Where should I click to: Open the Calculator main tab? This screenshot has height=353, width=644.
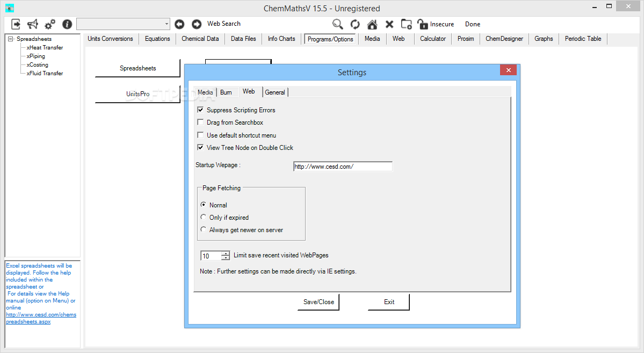(433, 39)
